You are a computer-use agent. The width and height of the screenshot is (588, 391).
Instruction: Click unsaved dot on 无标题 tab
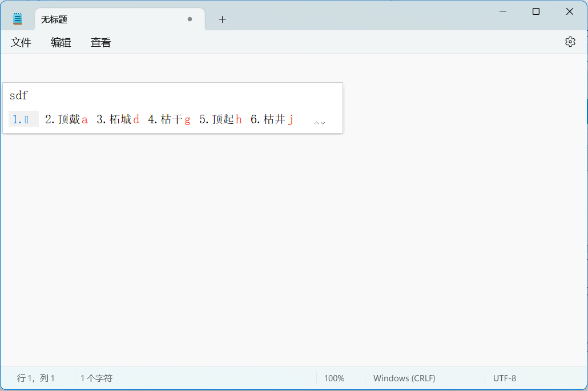click(190, 19)
